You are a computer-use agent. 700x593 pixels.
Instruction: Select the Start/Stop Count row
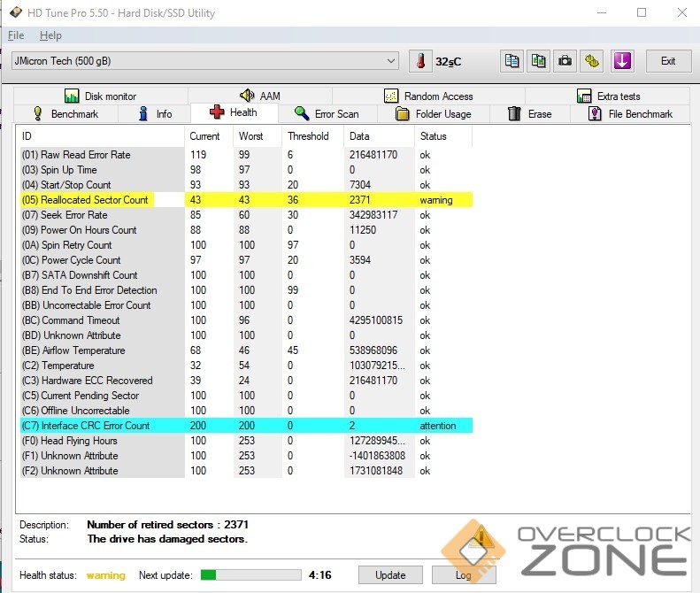(x=246, y=185)
